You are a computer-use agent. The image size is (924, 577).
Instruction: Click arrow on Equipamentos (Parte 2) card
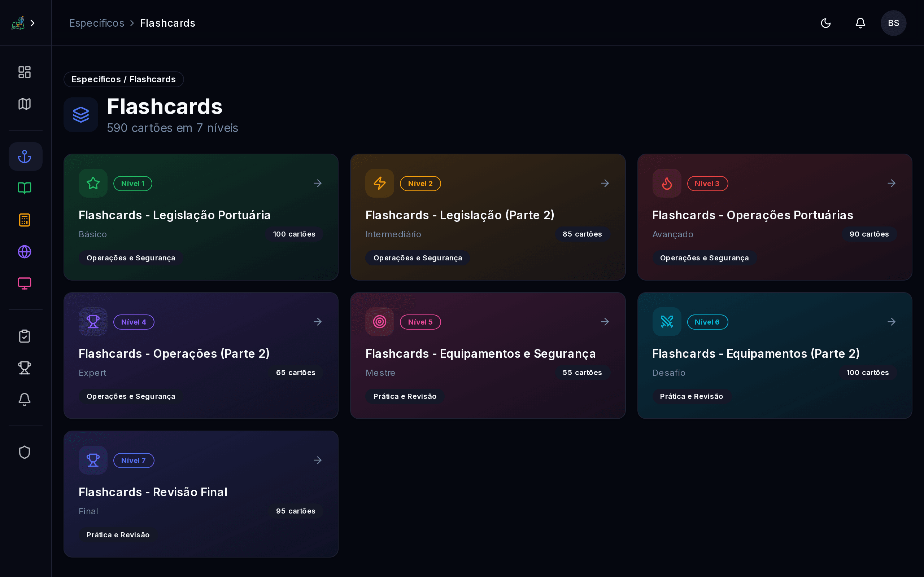pyautogui.click(x=891, y=322)
